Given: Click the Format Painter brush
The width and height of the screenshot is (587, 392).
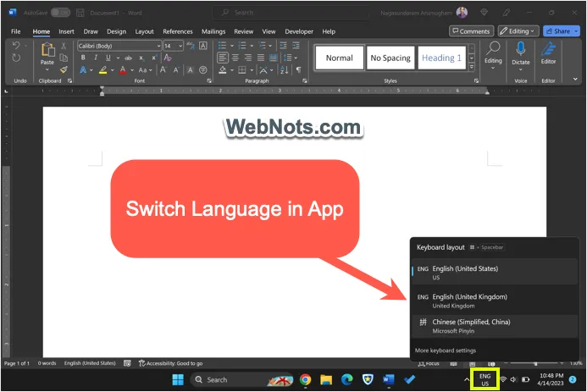Looking at the screenshot, I should pos(64,69).
